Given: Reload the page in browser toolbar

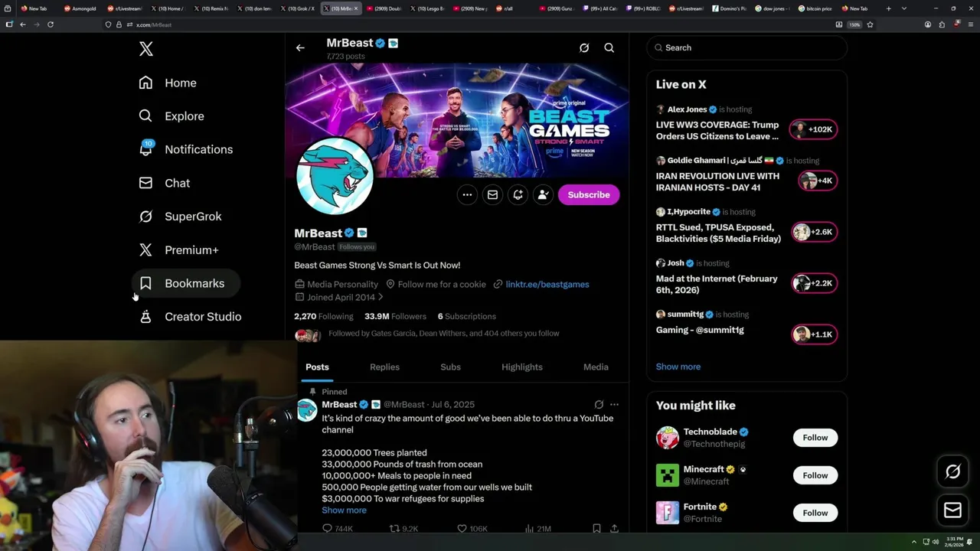Looking at the screenshot, I should 51,24.
